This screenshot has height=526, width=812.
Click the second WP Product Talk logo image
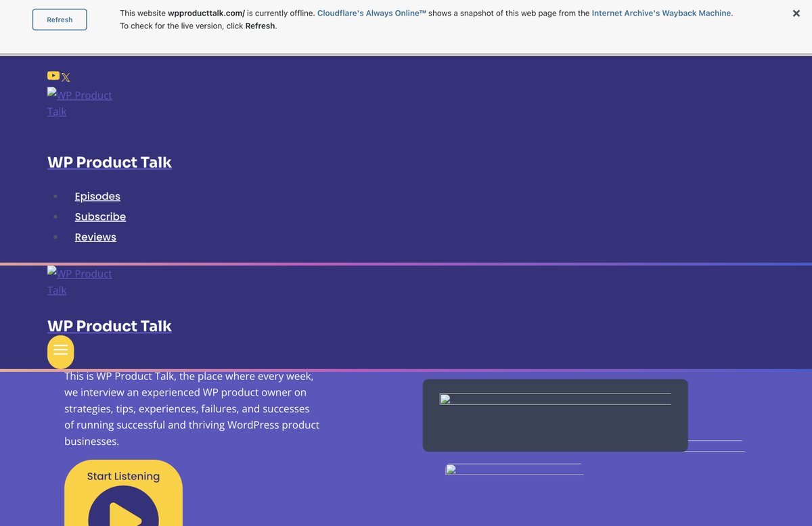(80, 281)
